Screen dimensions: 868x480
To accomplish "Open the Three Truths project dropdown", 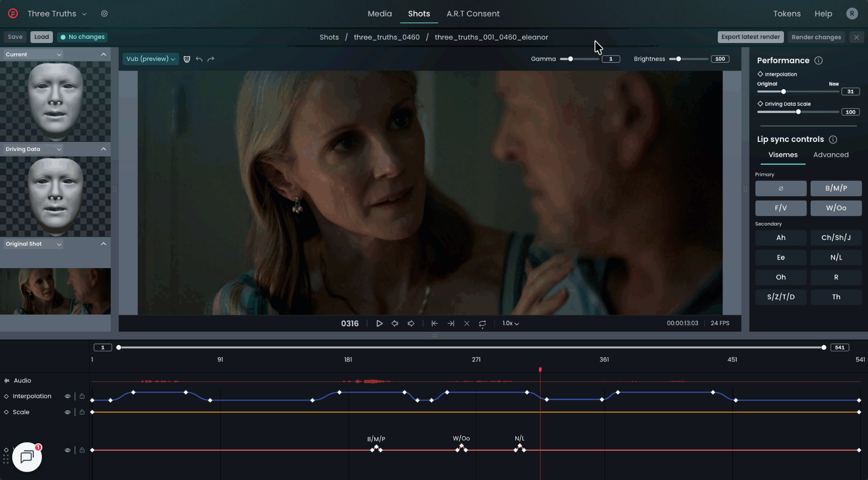I will tap(57, 14).
